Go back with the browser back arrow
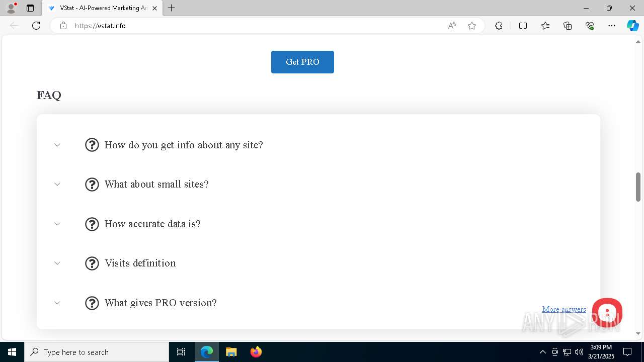 point(14,26)
